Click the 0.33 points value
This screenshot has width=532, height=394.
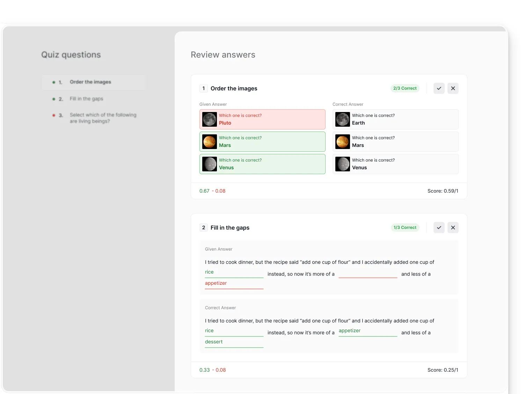(205, 370)
